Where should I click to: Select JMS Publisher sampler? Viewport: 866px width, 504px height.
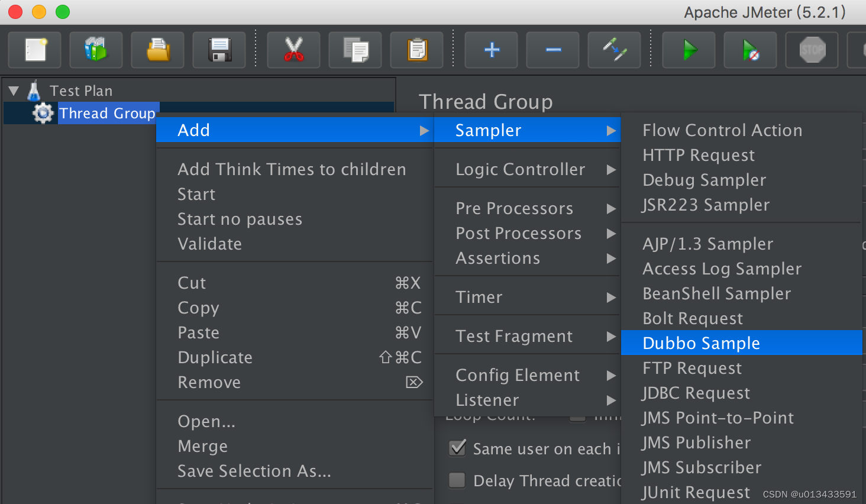[x=742, y=442]
